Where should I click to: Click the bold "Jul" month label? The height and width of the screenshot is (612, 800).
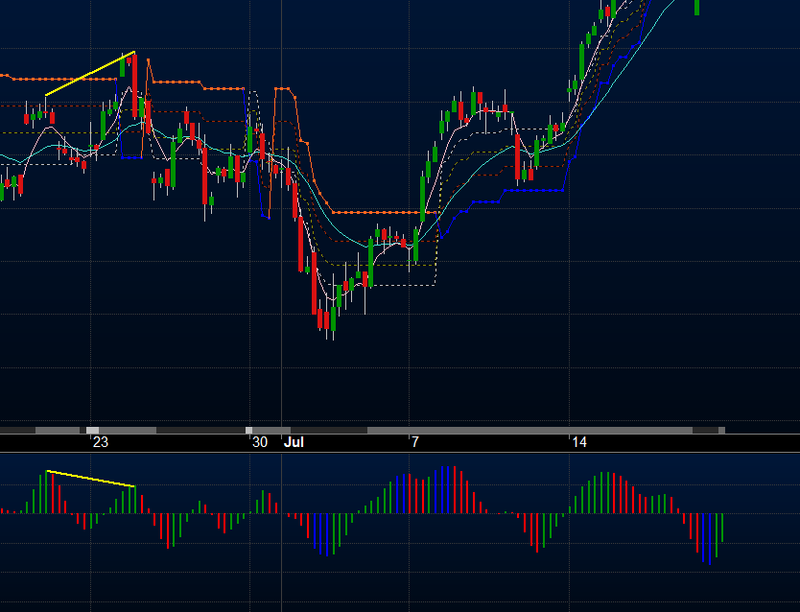click(294, 442)
